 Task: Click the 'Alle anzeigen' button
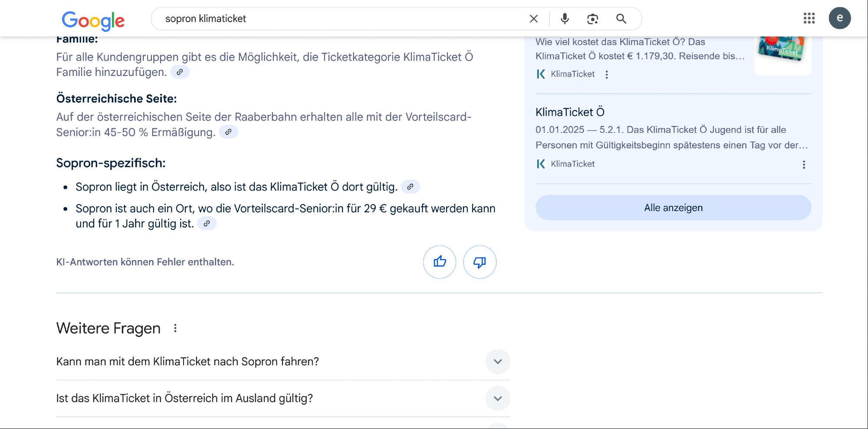673,208
